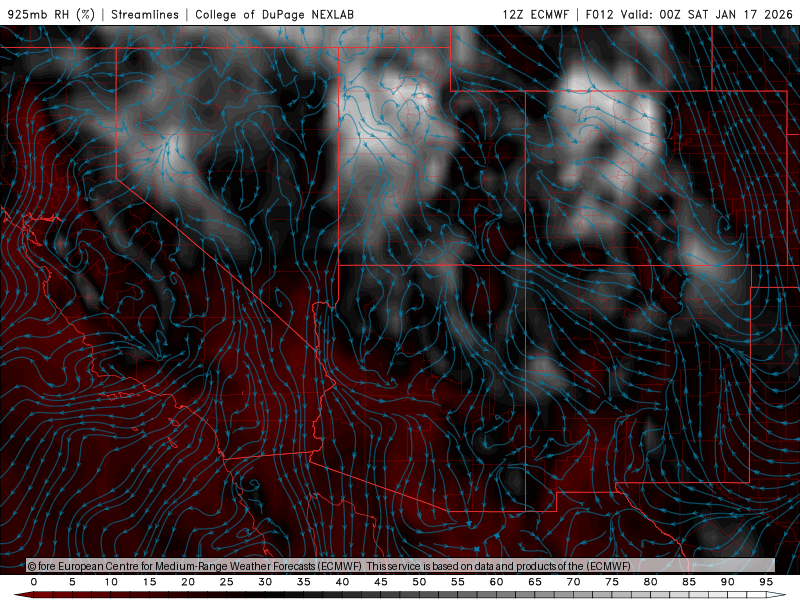Click the "12Z ECMWF" model run label

(x=535, y=14)
